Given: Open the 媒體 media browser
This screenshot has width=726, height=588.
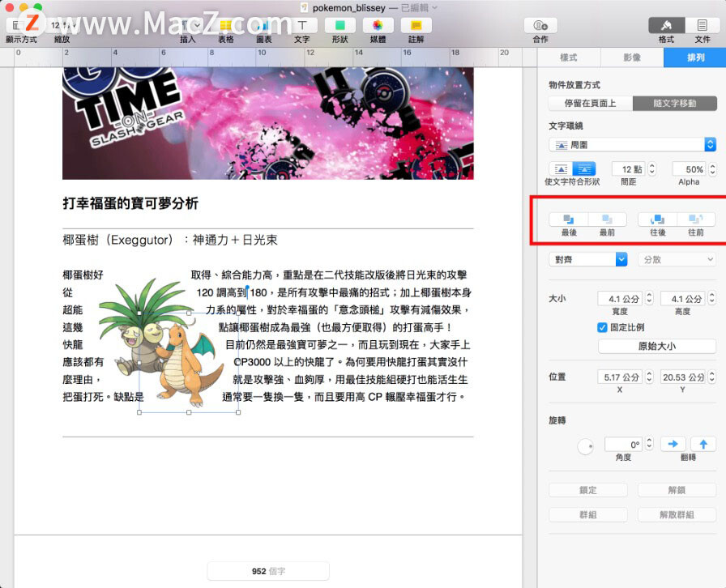Looking at the screenshot, I should (x=378, y=26).
